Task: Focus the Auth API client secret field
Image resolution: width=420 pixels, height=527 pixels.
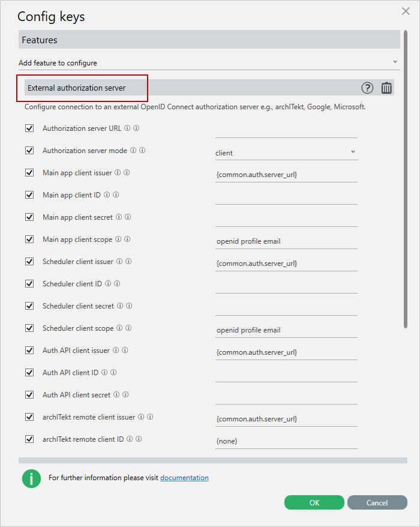Action: click(x=286, y=397)
